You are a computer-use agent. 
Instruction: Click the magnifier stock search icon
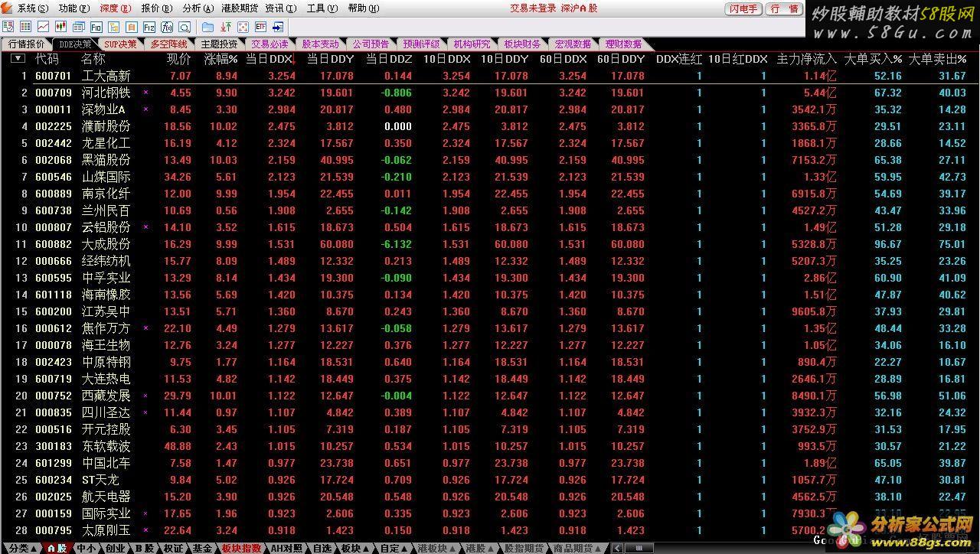tap(185, 28)
